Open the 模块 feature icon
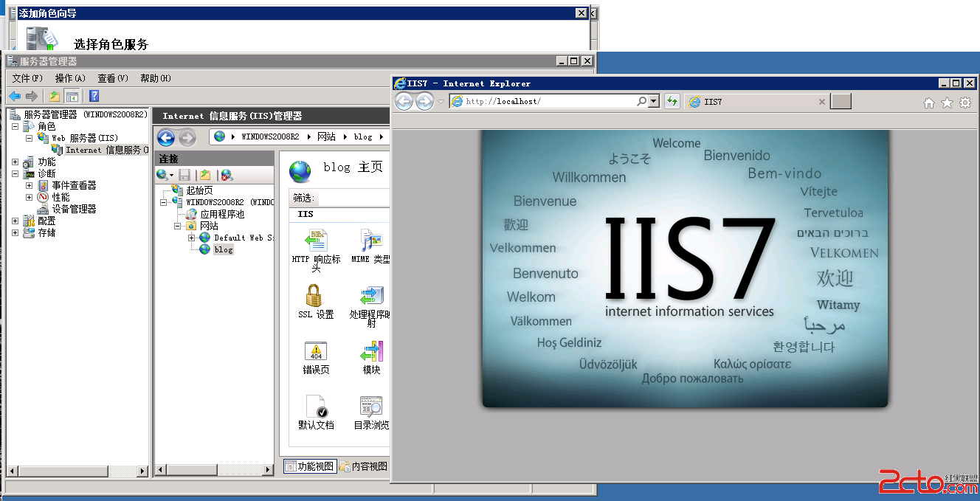This screenshot has width=980, height=501. pos(371,351)
